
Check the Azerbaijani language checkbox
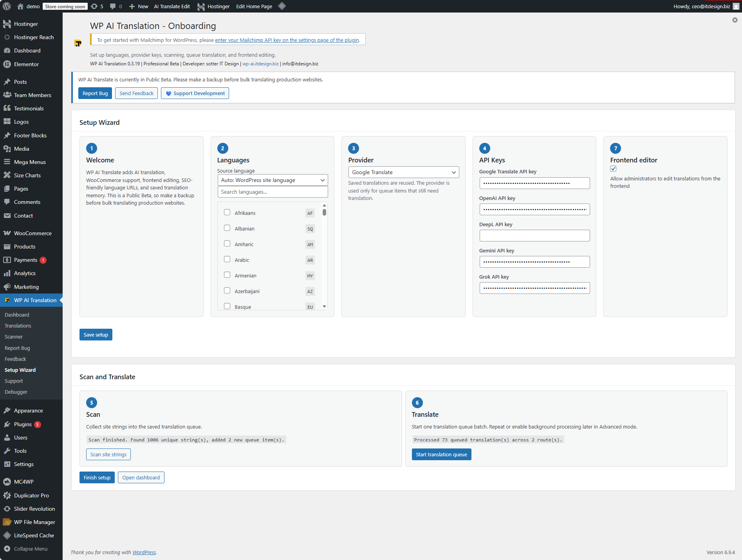(227, 290)
